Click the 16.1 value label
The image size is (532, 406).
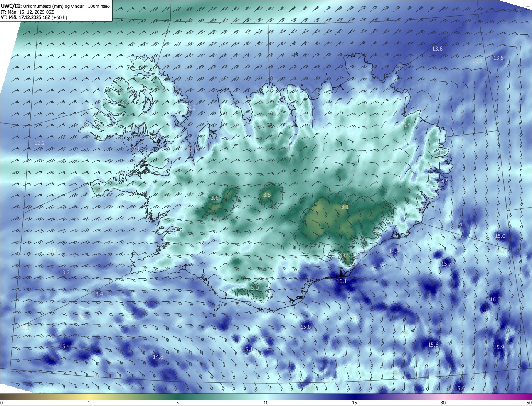click(342, 281)
